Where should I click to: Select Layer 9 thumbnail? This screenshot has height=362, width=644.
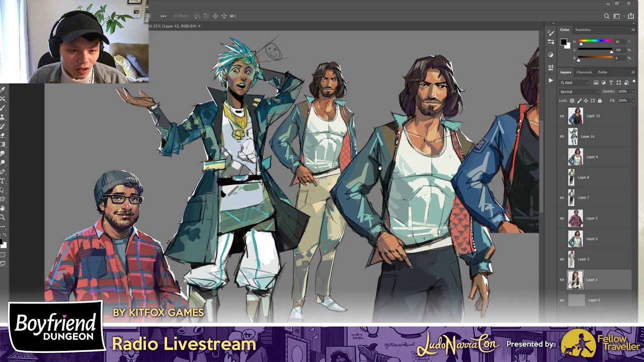[575, 157]
